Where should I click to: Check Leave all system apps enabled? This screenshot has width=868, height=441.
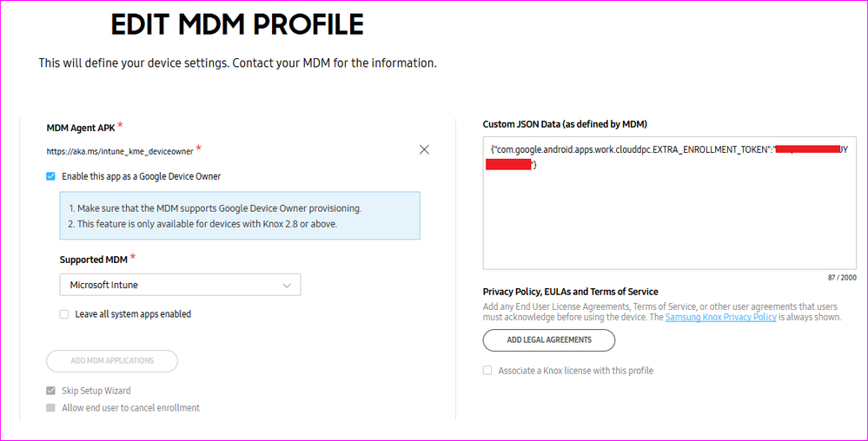64,314
